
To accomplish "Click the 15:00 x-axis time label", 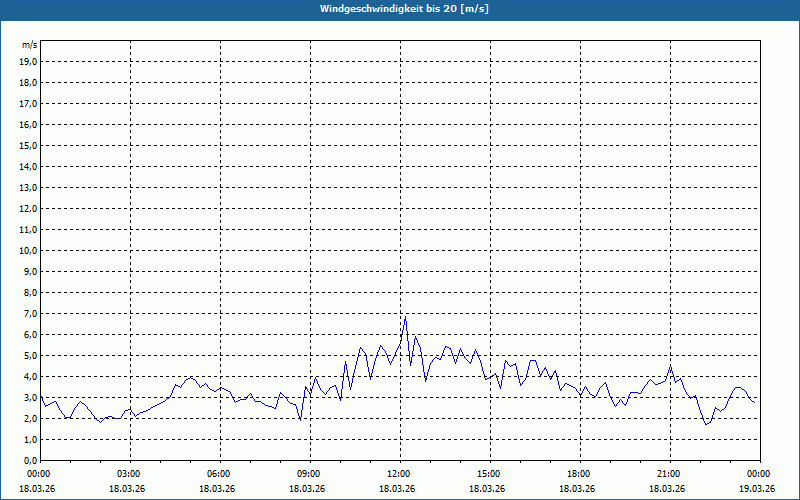I will click(488, 473).
